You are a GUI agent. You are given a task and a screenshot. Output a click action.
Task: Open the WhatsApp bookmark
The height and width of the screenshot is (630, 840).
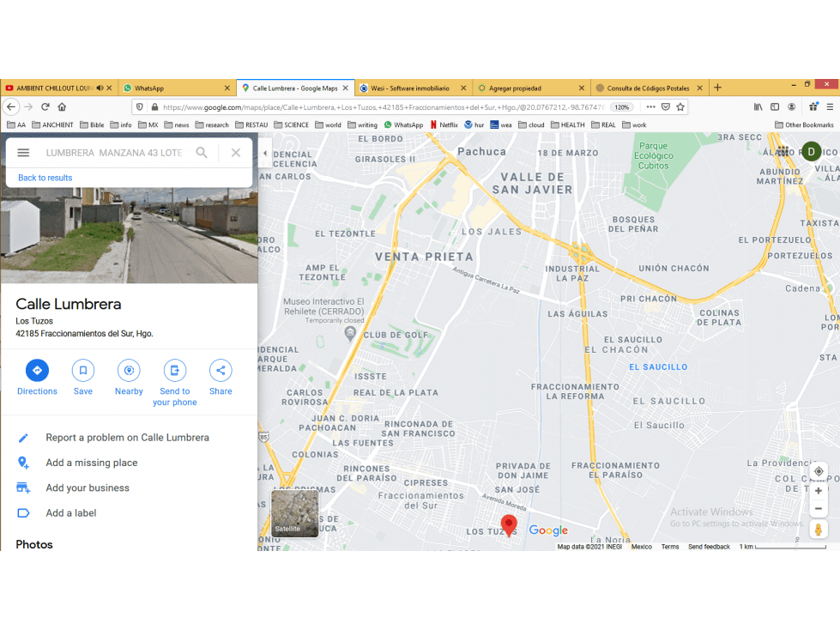[x=403, y=124]
